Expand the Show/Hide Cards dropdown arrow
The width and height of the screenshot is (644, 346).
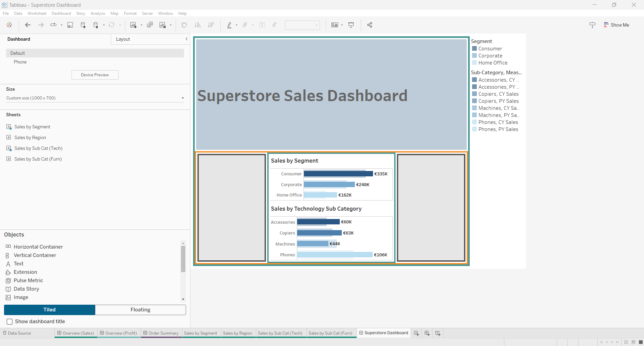[x=342, y=25]
